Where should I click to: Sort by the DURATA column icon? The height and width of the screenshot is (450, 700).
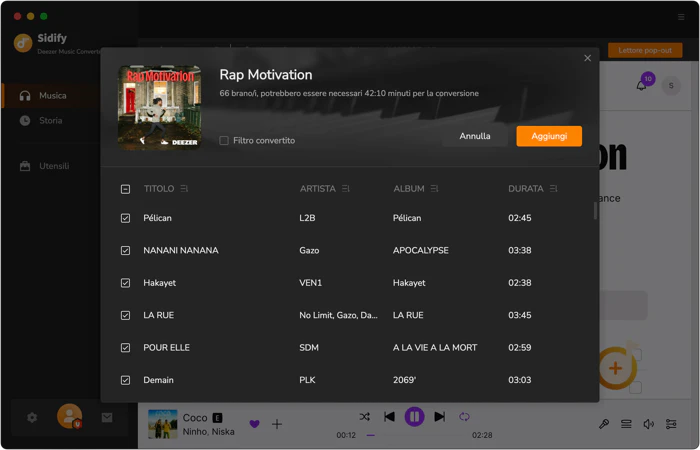pyautogui.click(x=554, y=189)
